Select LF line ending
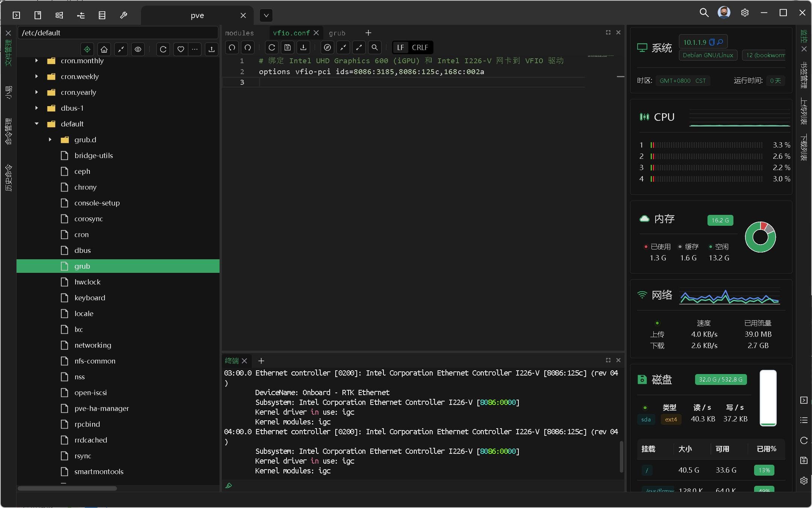The image size is (812, 508). (400, 47)
